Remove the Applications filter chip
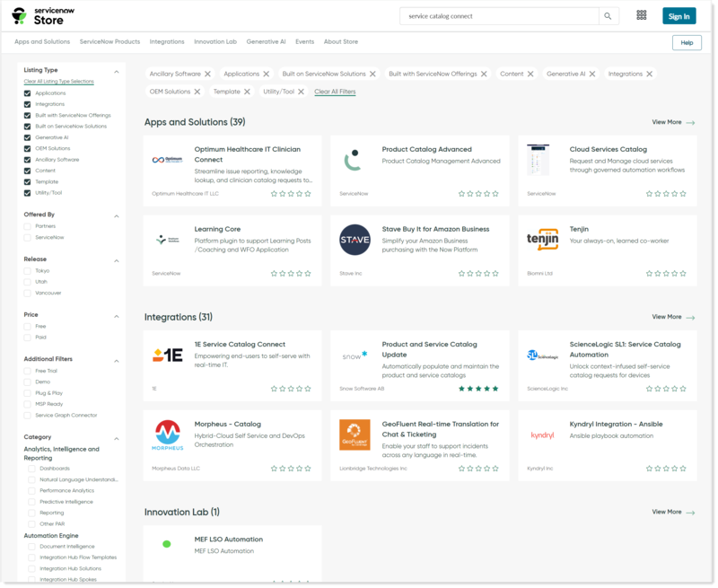Viewport: 718px width, 588px height. (267, 74)
